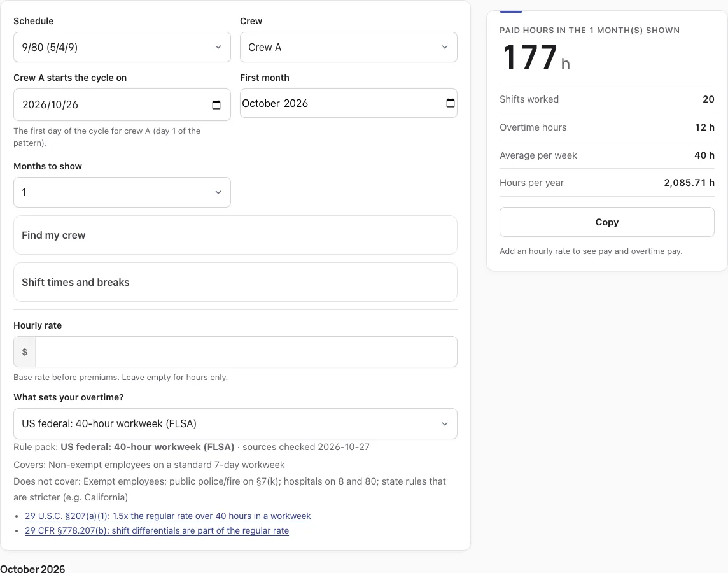This screenshot has height=573, width=728.
Task: Click the 'first day of the cycle' helper text
Action: [x=107, y=137]
